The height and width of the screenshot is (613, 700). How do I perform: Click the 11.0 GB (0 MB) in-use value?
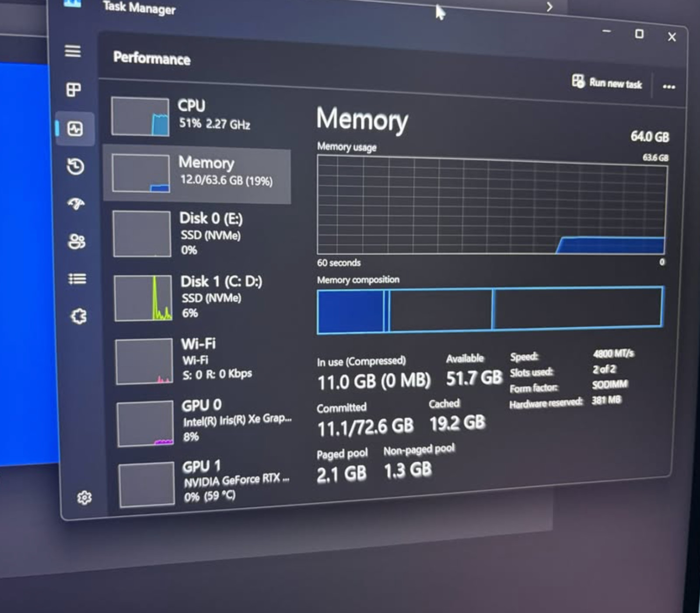click(374, 381)
